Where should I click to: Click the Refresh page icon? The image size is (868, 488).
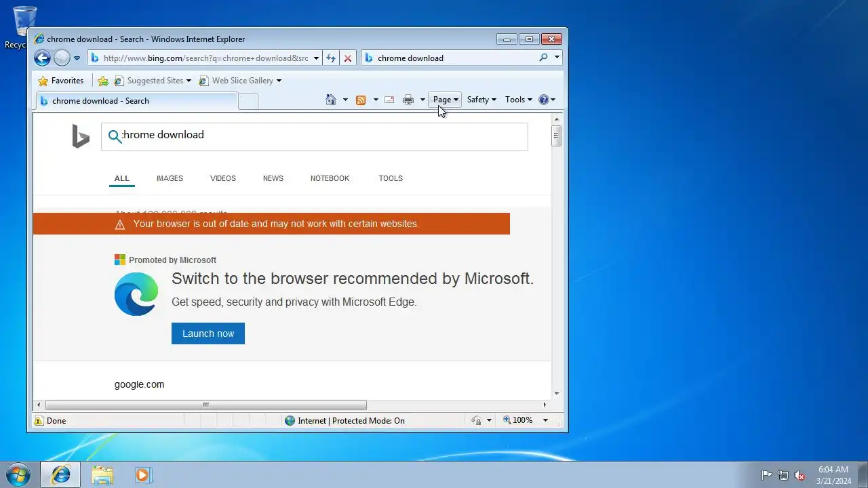(x=331, y=58)
